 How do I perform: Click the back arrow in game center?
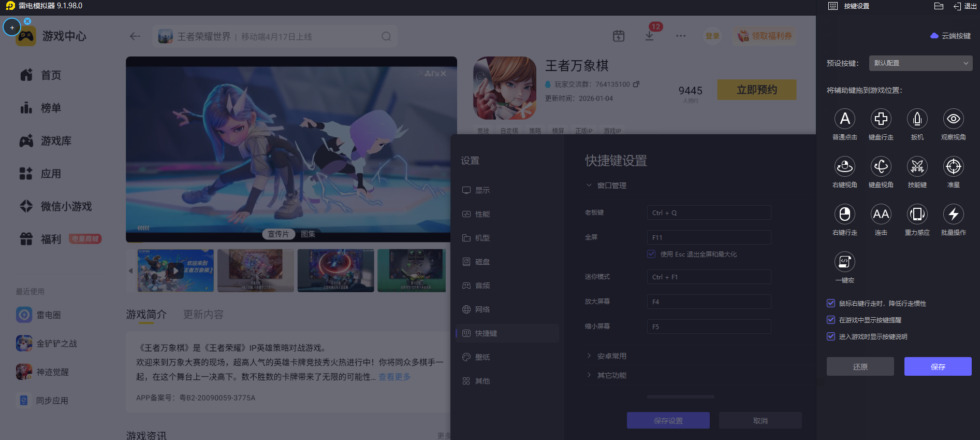pyautogui.click(x=135, y=36)
